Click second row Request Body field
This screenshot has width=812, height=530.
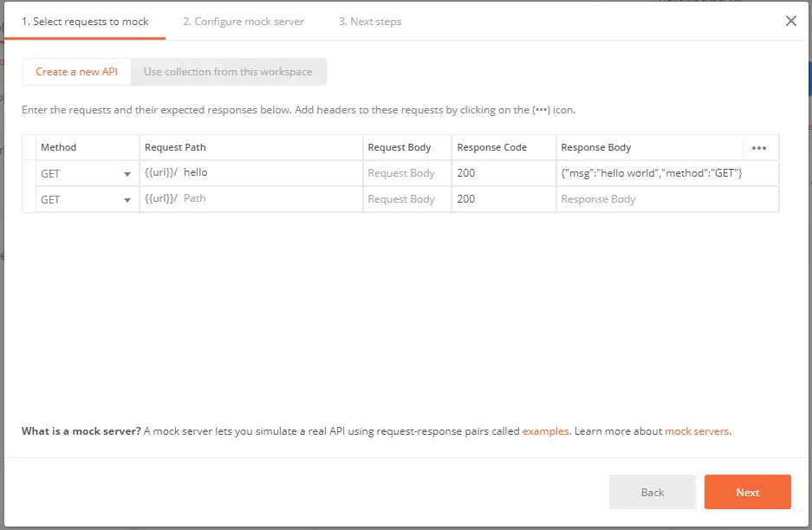tap(401, 199)
